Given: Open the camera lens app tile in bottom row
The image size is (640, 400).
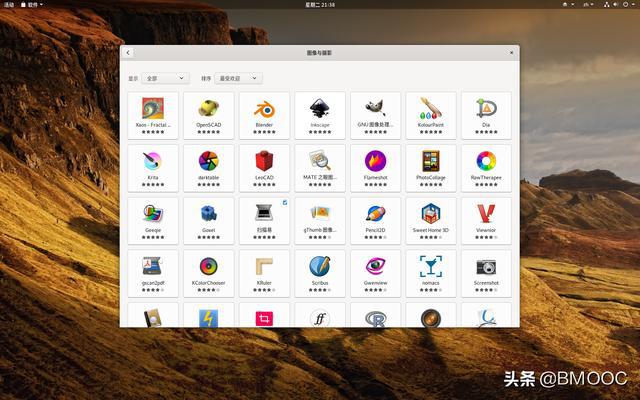Looking at the screenshot, I should click(x=431, y=315).
